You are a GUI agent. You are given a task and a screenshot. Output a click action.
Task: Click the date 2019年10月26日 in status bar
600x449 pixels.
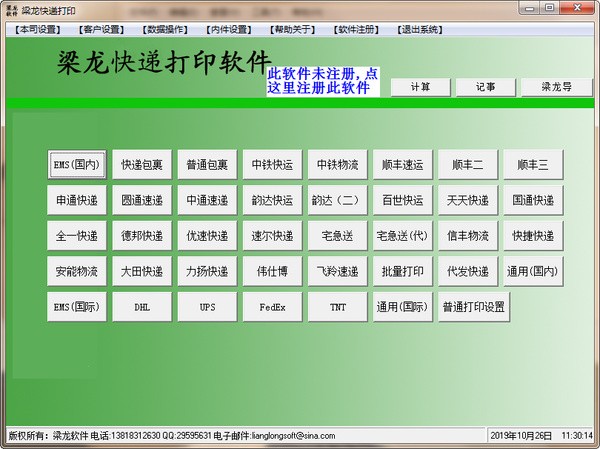521,436
